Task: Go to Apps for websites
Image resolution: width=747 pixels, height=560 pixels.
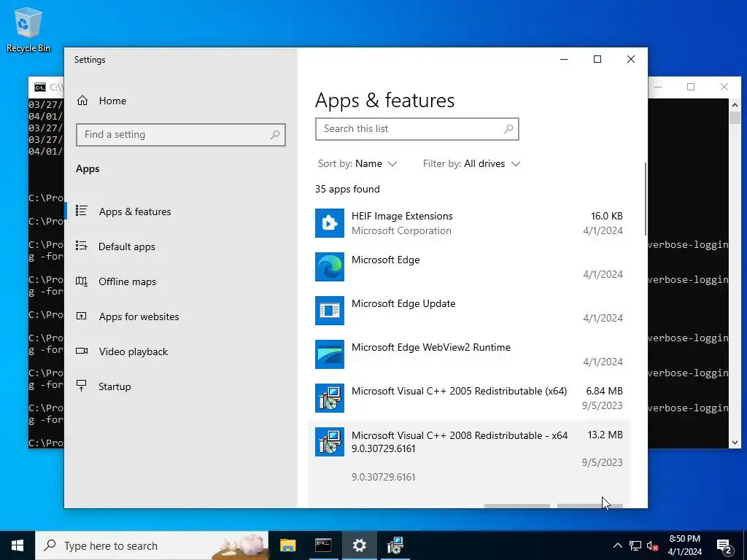Action: (139, 316)
